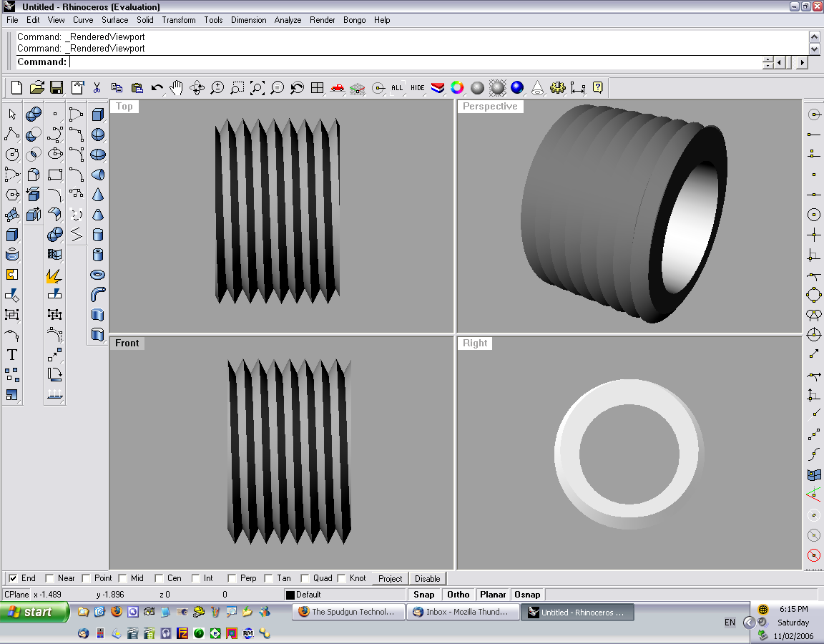Open the Transform menu
The height and width of the screenshot is (644, 824).
179,20
